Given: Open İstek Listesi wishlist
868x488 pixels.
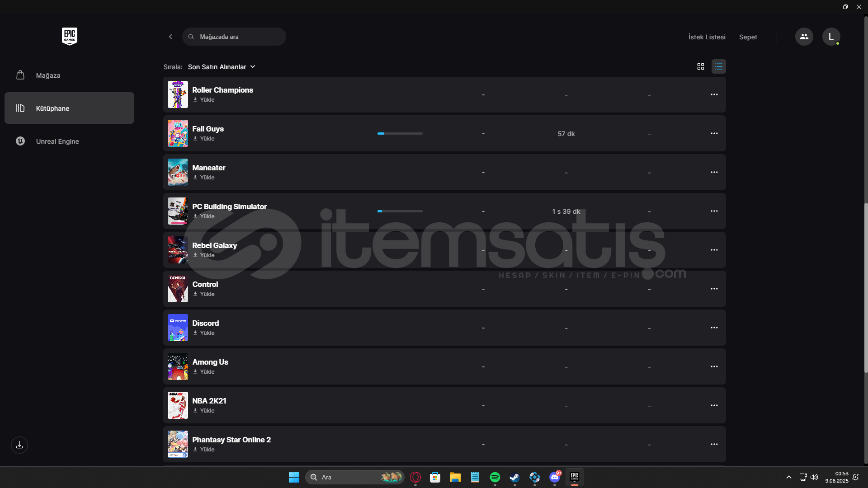Looking at the screenshot, I should (707, 37).
